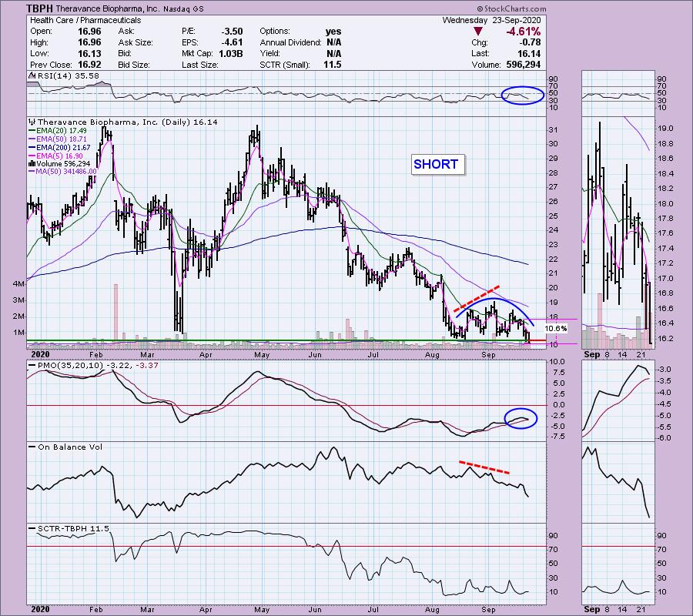
Task: Click the header Volume value 596,294
Action: coord(522,65)
